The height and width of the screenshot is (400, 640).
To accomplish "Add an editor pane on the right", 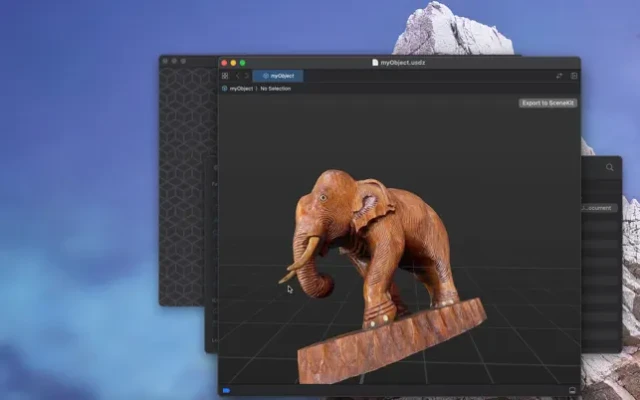I will [x=574, y=76].
